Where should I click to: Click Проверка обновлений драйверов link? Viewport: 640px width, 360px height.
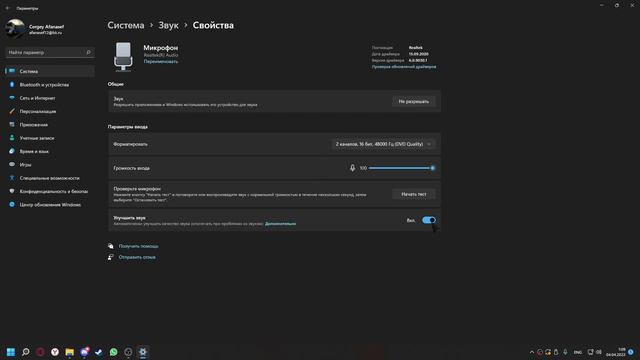pyautogui.click(x=404, y=67)
